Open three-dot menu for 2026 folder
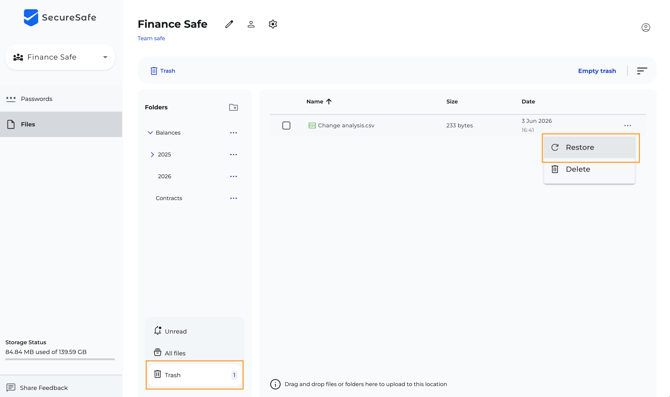Viewport: 670px width, 397px height. [x=233, y=176]
